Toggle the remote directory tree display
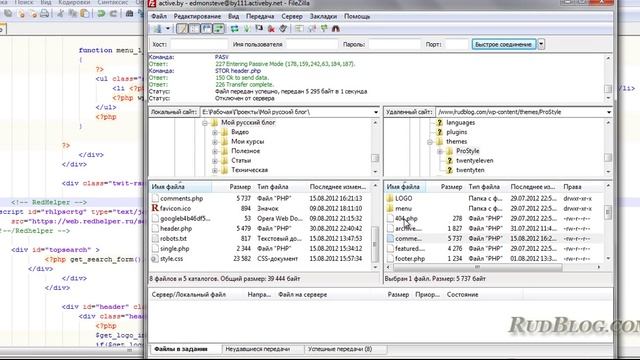 tap(207, 29)
